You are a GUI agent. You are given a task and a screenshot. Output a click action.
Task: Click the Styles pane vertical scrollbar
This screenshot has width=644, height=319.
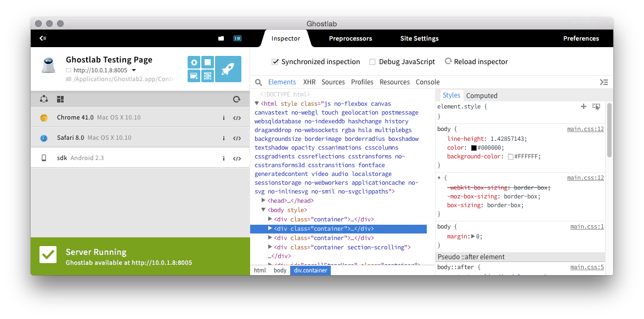[609, 130]
